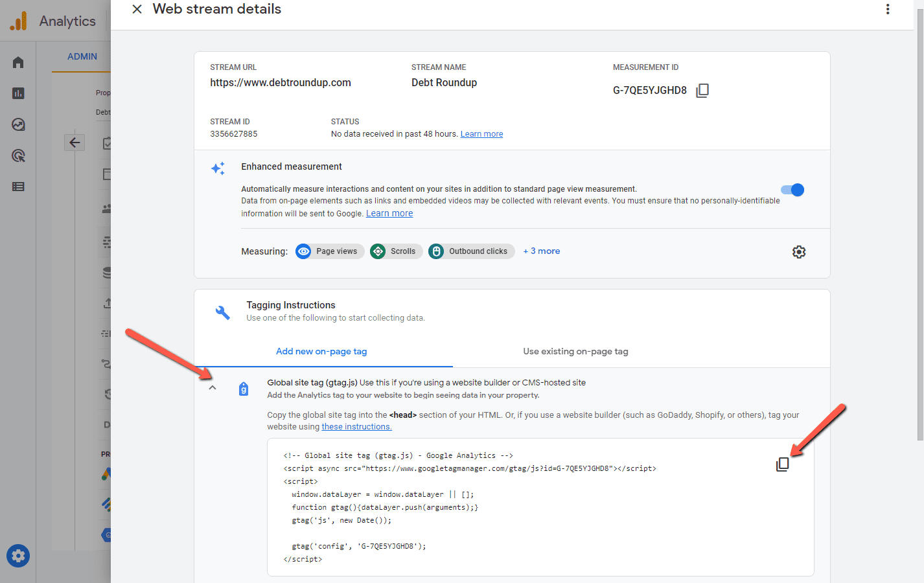924x583 pixels.
Task: Click stream URL https://www.debtroundup.com
Action: click(281, 83)
